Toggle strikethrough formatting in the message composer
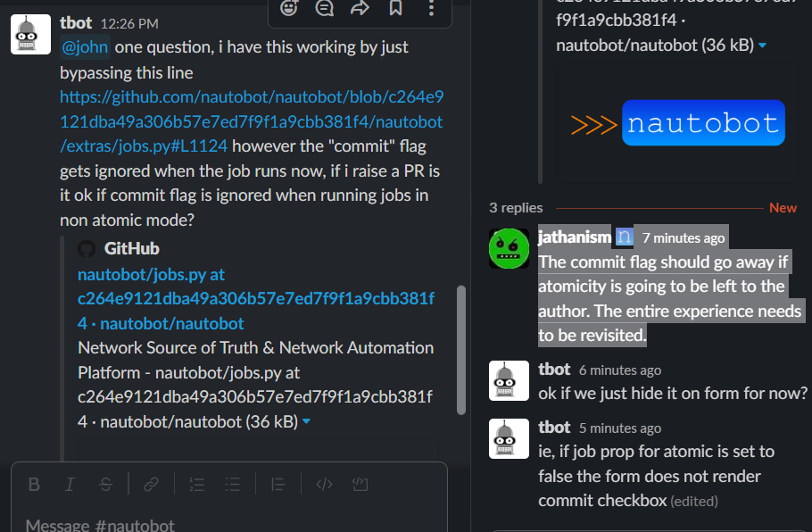Image resolution: width=812 pixels, height=532 pixels. coord(105,484)
